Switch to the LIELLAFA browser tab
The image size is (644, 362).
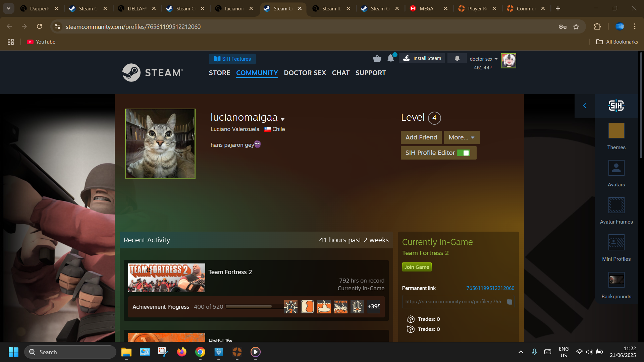137,8
